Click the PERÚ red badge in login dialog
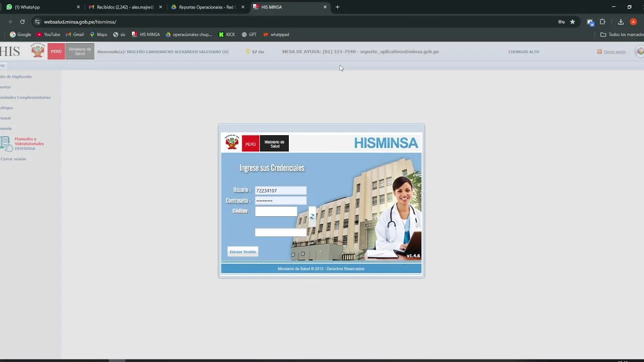This screenshot has height=362, width=644. tap(251, 144)
